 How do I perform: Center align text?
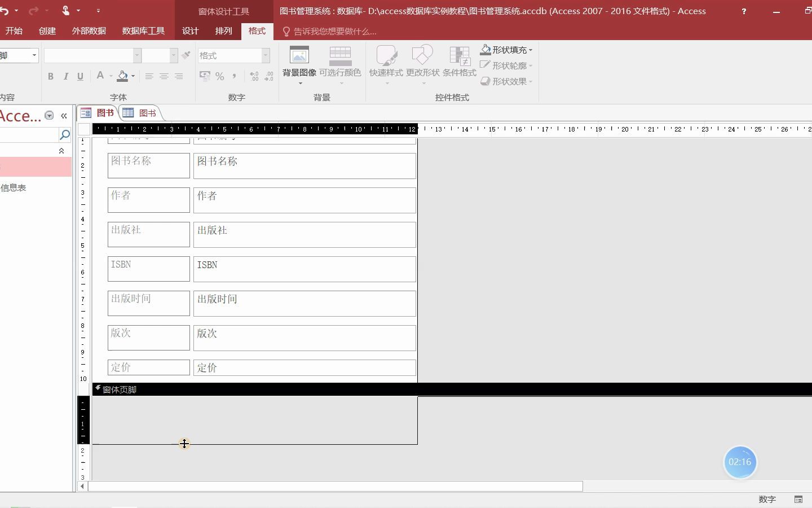pos(164,76)
